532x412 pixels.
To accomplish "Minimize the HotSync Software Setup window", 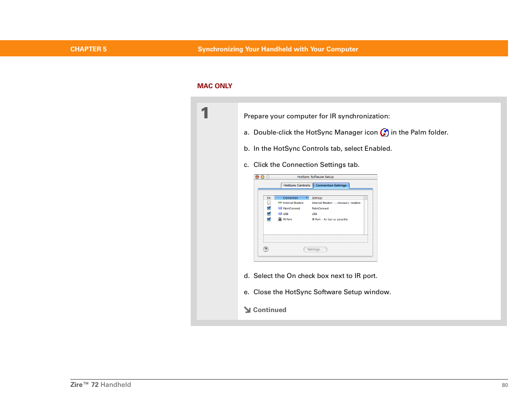I will 262,177.
